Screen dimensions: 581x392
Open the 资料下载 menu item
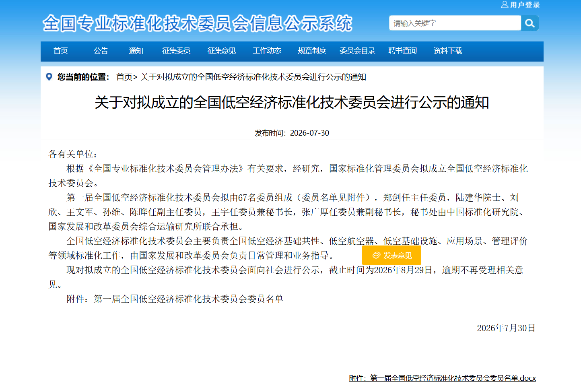tap(448, 51)
